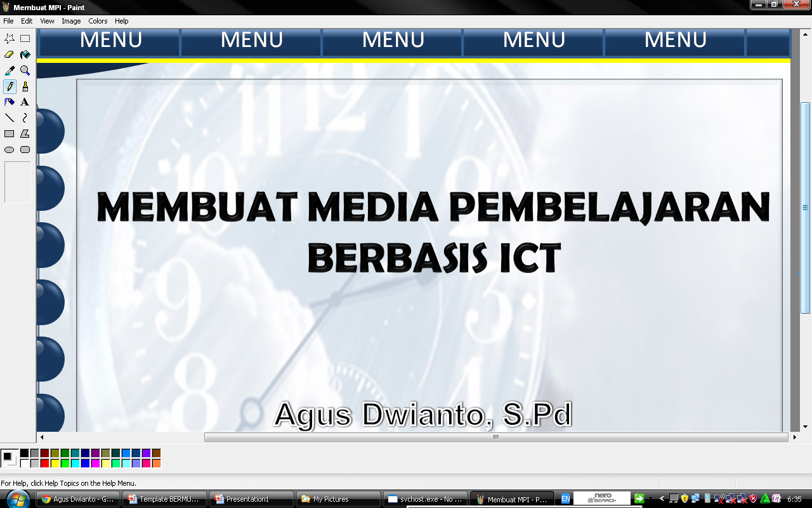Screen dimensions: 812x508
Task: Open the Nero Search dropdown arrow
Action: coord(650,499)
